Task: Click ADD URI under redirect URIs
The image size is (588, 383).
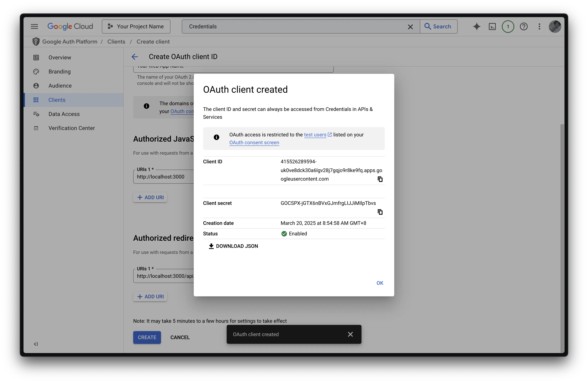Action: pos(150,297)
